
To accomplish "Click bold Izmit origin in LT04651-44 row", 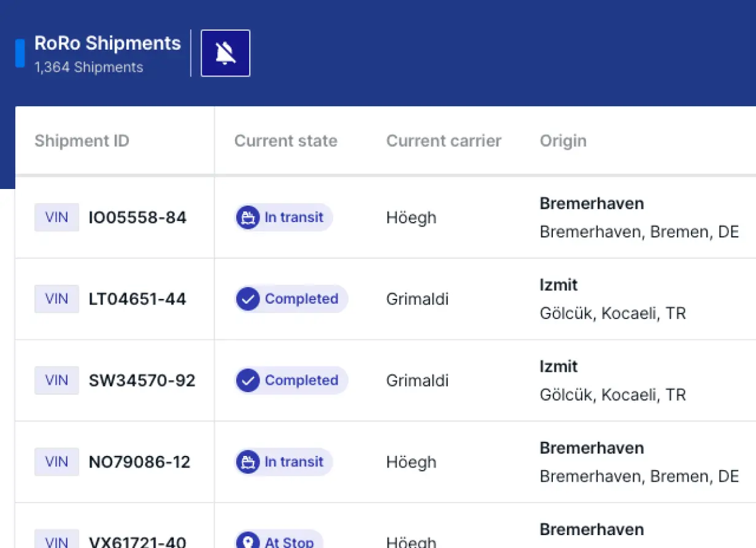I will point(559,285).
